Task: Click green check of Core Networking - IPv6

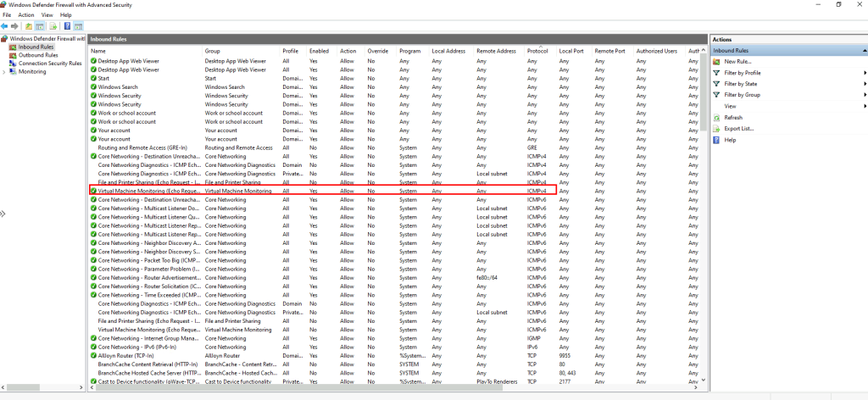Action: point(93,347)
